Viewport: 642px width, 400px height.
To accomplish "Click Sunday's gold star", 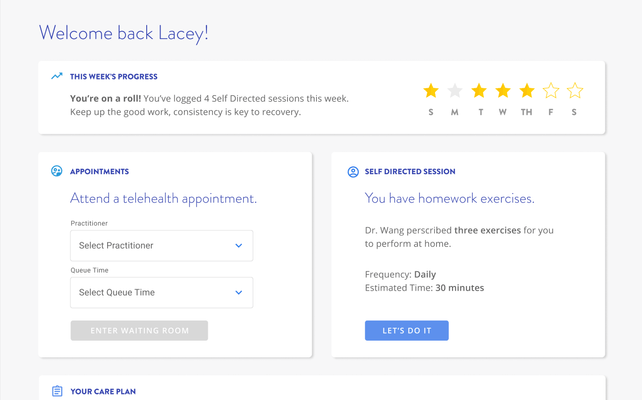I will click(x=431, y=91).
